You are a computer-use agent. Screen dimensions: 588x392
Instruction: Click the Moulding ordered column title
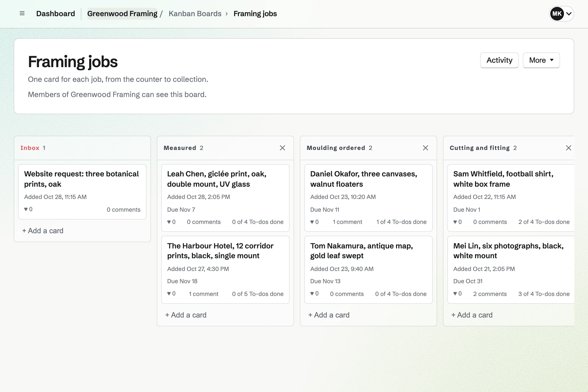pos(336,148)
